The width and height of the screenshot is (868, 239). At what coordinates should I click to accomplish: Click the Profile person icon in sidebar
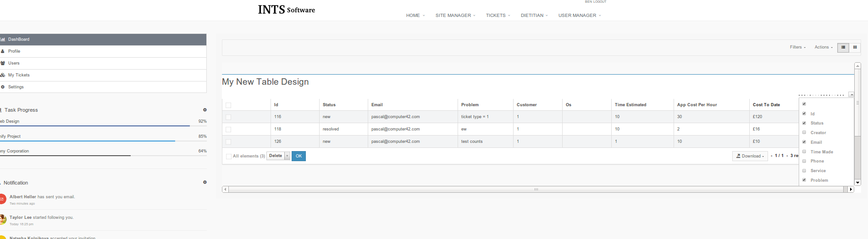3,51
